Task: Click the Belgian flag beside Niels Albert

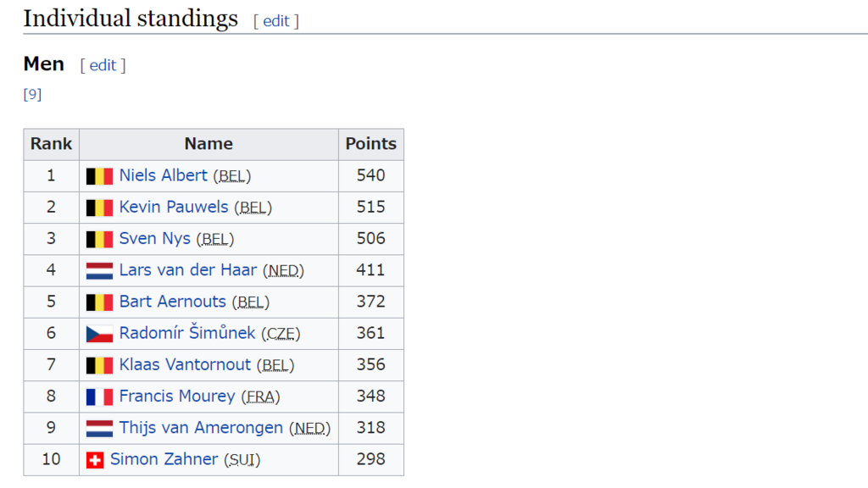Action: [100, 176]
